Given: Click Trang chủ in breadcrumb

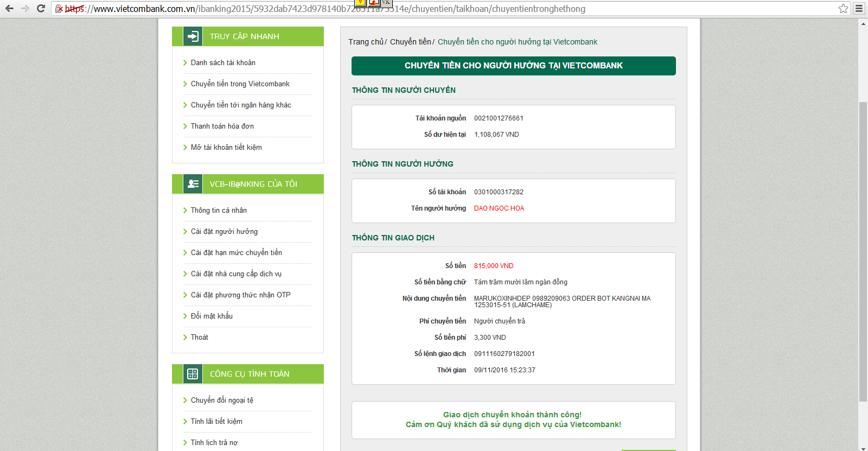Looking at the screenshot, I should coord(366,42).
